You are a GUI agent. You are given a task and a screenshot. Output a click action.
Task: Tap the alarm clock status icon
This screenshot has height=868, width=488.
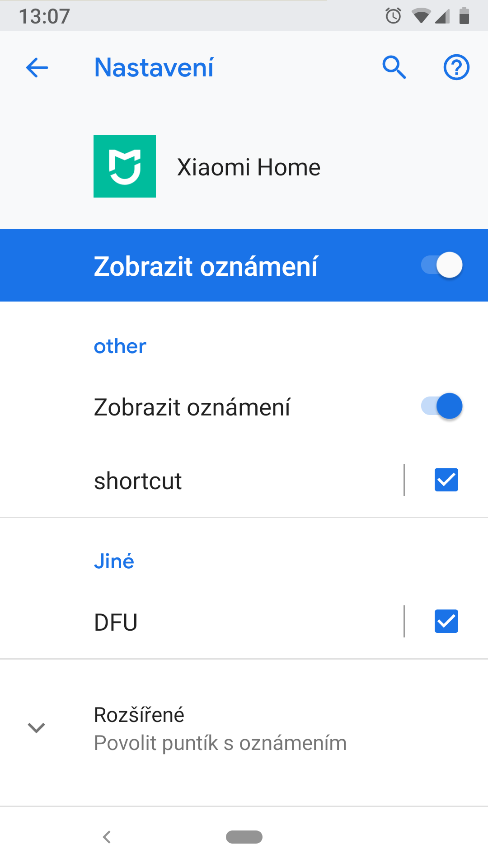pyautogui.click(x=393, y=16)
